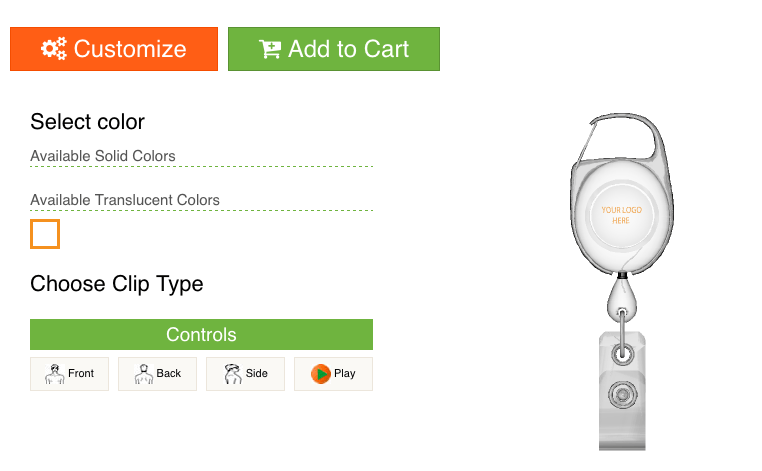Viewport: 762px width, 471px height.
Task: Click the back-view torso icon
Action: 143,374
